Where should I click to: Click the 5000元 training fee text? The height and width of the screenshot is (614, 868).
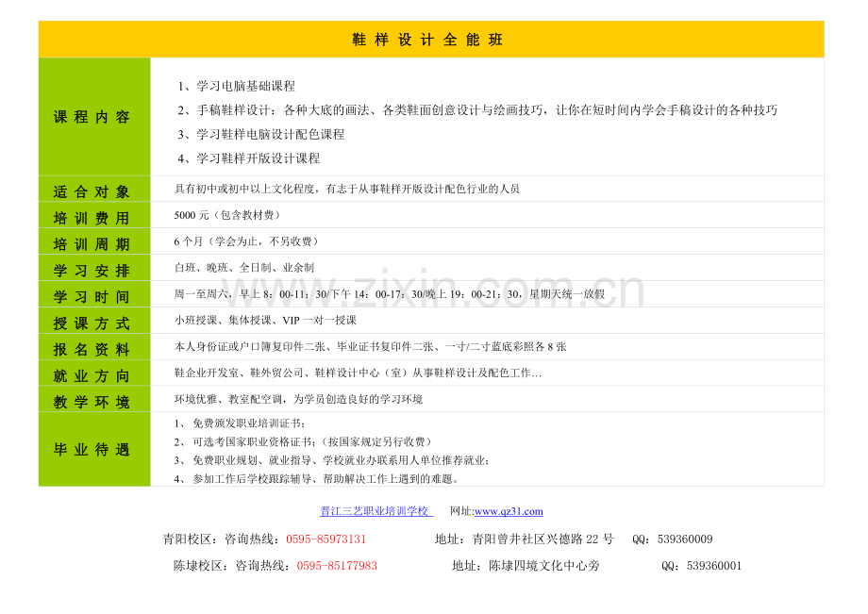(227, 215)
